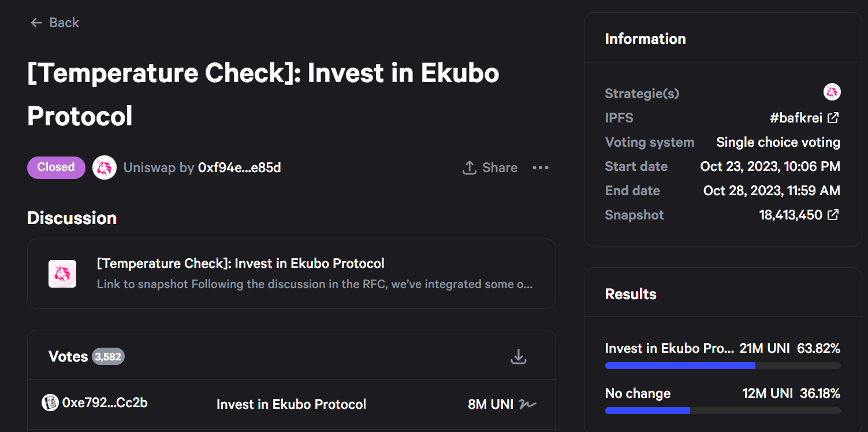Switch to the Votes section
868x432 pixels.
(x=68, y=356)
